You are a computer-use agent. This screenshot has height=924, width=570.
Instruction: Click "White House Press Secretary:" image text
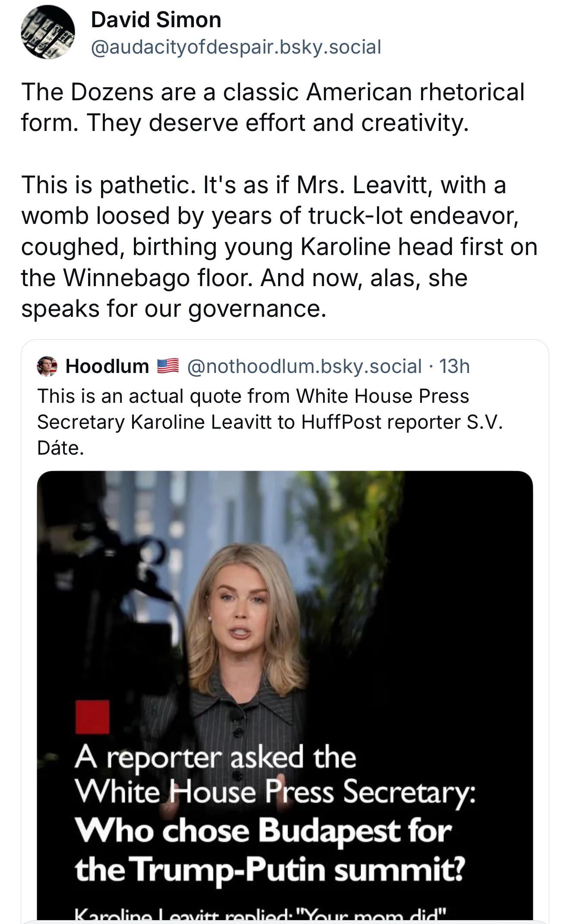pos(275,793)
